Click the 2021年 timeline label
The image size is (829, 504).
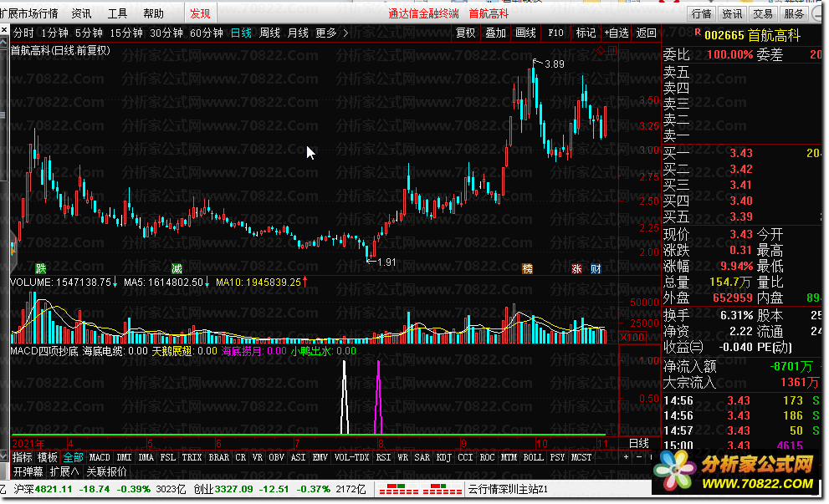28,443
